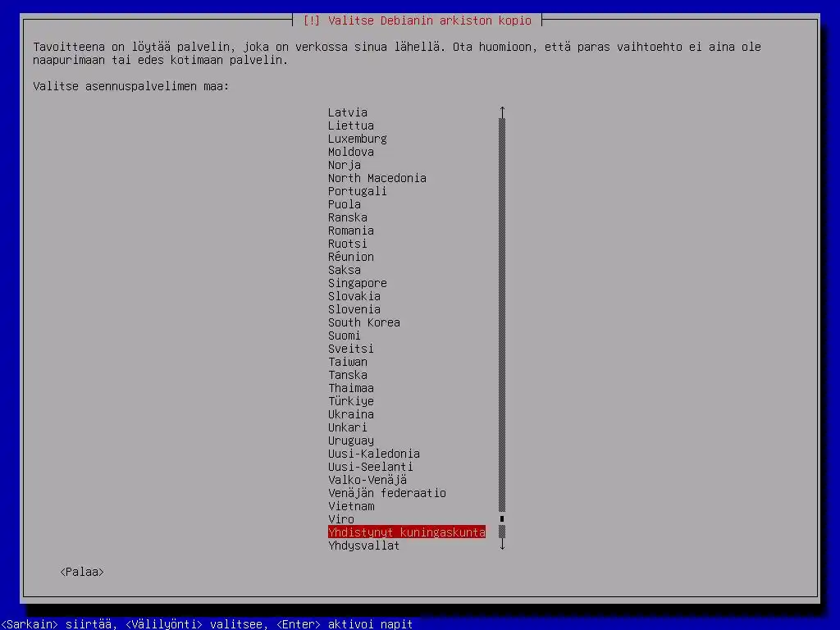Image resolution: width=840 pixels, height=630 pixels.
Task: Select Sveitsi from the list
Action: 351,349
